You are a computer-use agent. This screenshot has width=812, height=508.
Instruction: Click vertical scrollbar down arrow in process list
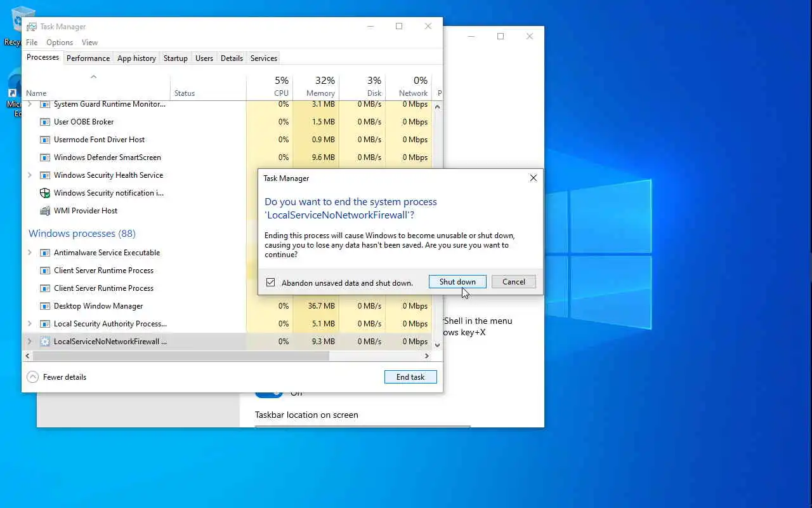click(437, 345)
